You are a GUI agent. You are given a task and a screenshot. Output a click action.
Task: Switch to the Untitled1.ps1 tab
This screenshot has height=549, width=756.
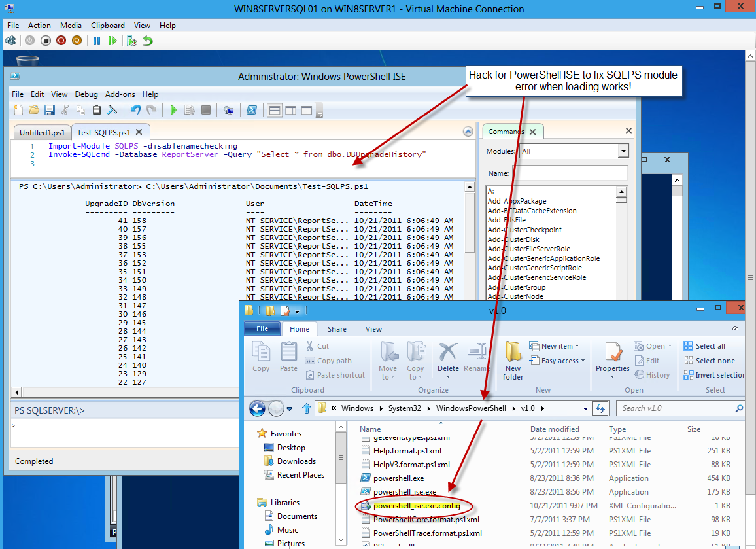(43, 132)
